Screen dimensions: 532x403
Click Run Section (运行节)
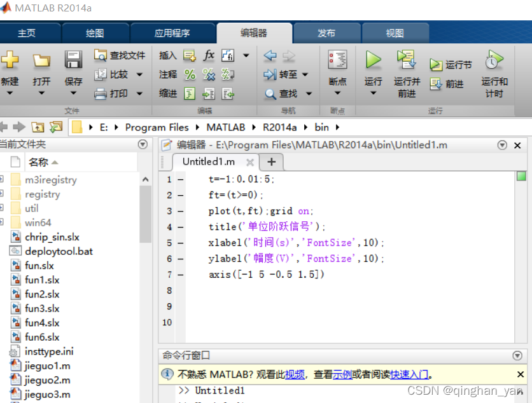point(451,64)
